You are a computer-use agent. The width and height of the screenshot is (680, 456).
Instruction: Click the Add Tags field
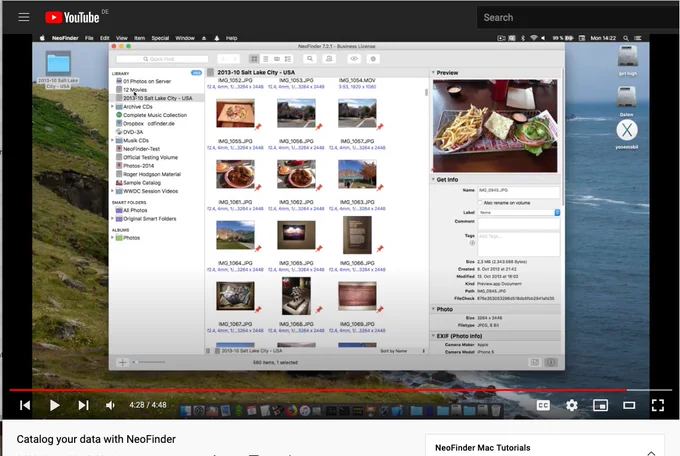(x=519, y=244)
